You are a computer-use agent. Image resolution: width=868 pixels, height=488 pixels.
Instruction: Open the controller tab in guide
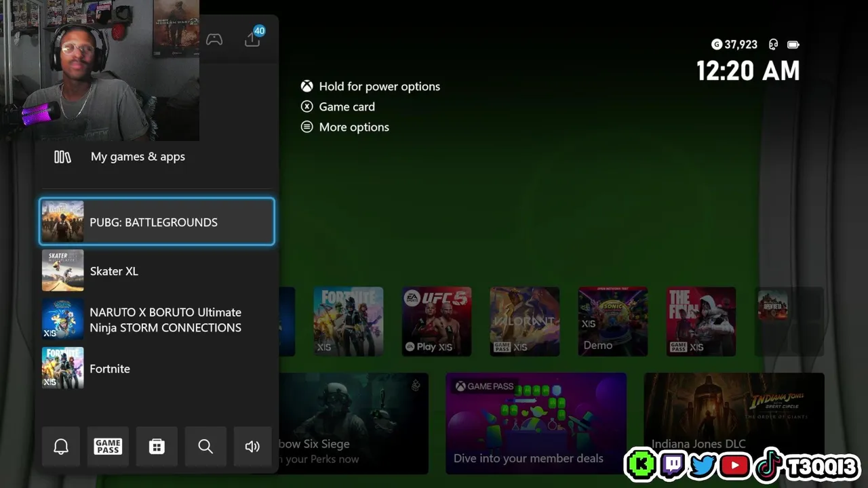pos(214,39)
